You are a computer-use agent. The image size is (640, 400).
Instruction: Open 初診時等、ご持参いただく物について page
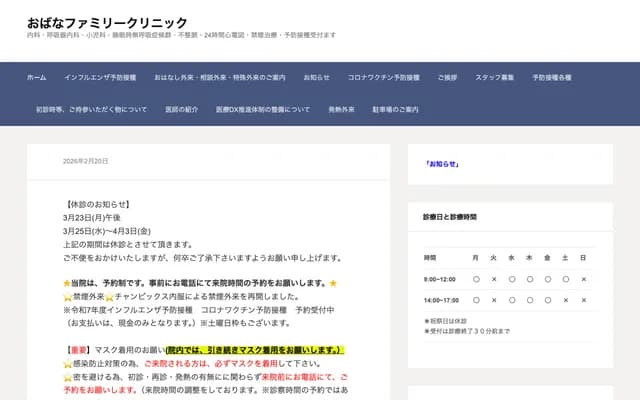click(x=91, y=109)
